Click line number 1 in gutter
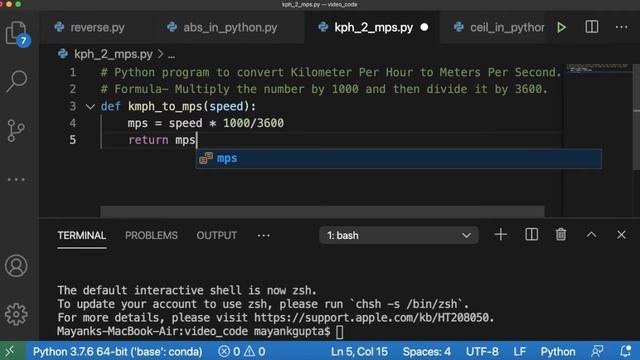This screenshot has width=640, height=360. 73,72
